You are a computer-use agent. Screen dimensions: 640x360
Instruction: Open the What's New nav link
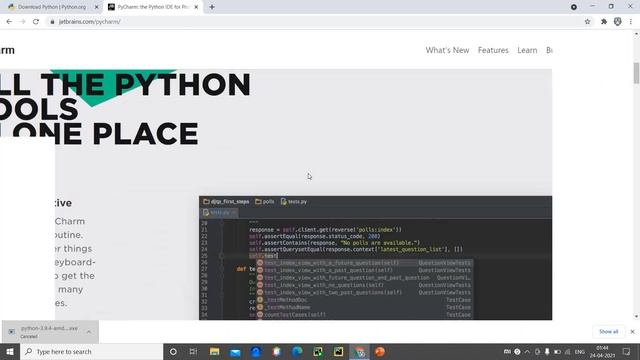(x=447, y=50)
